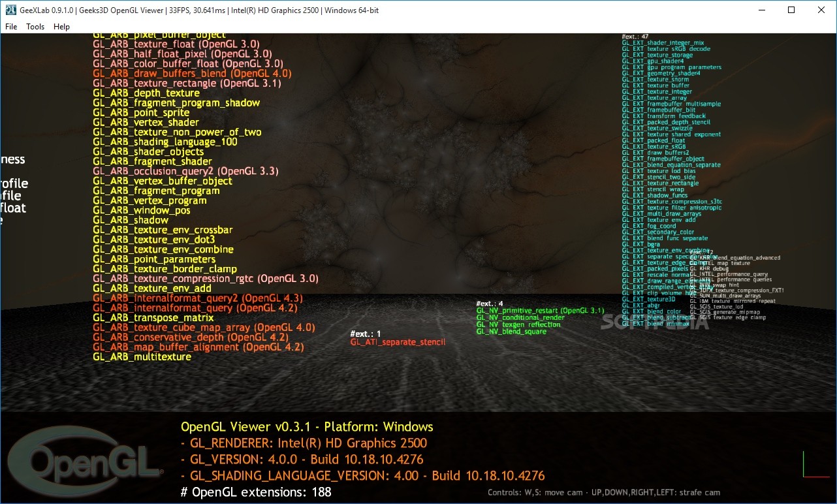This screenshot has width=837, height=504.
Task: Close the GeeXLab window
Action: (x=821, y=10)
